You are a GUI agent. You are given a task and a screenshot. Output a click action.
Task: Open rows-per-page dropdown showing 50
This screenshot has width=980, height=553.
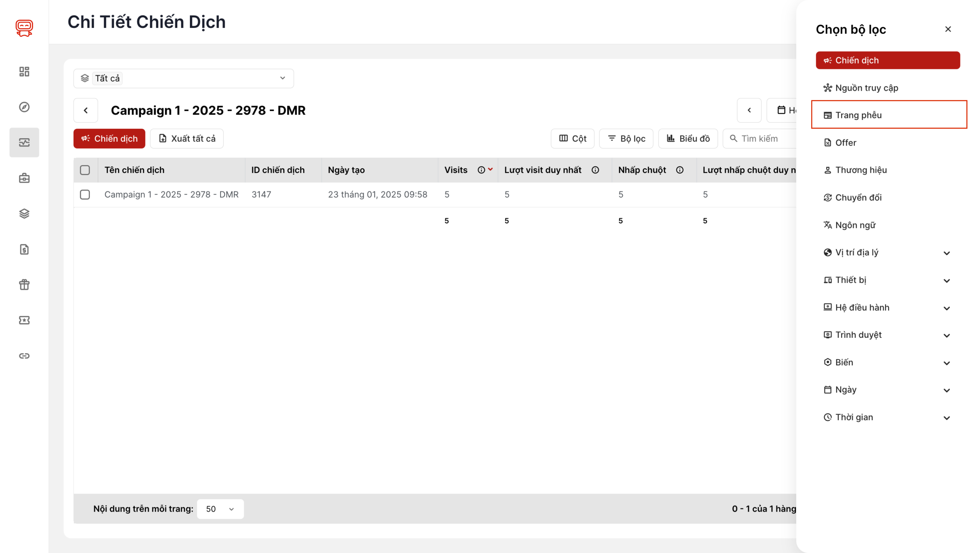220,509
